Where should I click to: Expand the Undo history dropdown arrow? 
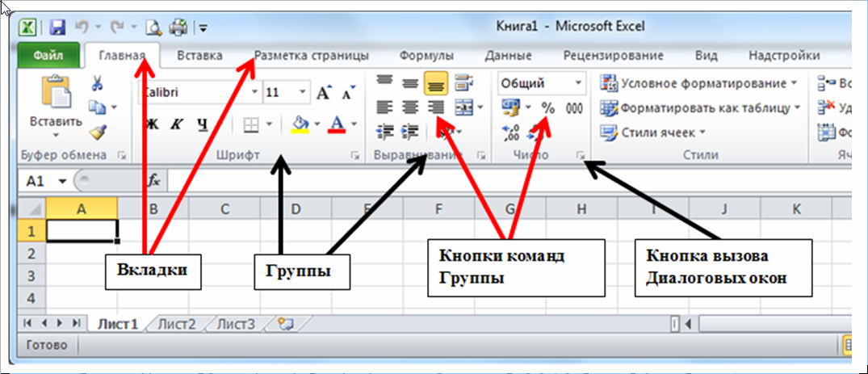[x=98, y=27]
